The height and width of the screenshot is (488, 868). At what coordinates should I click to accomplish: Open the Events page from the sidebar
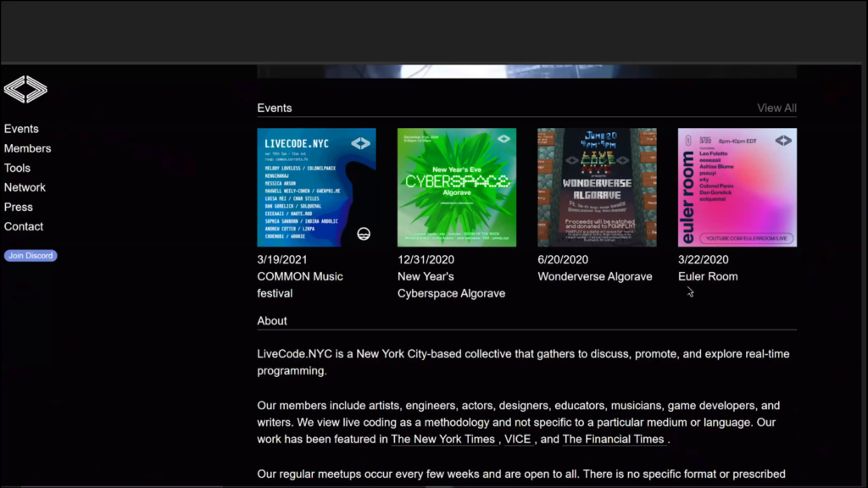point(21,129)
